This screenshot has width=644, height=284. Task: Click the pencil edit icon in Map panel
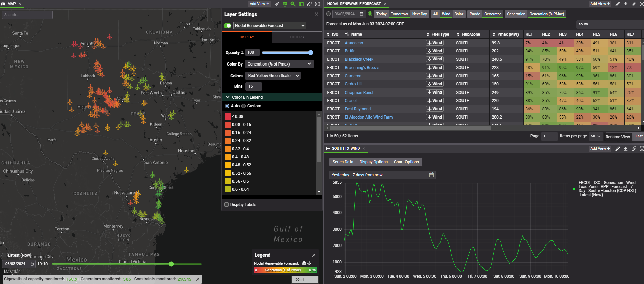[x=277, y=4]
